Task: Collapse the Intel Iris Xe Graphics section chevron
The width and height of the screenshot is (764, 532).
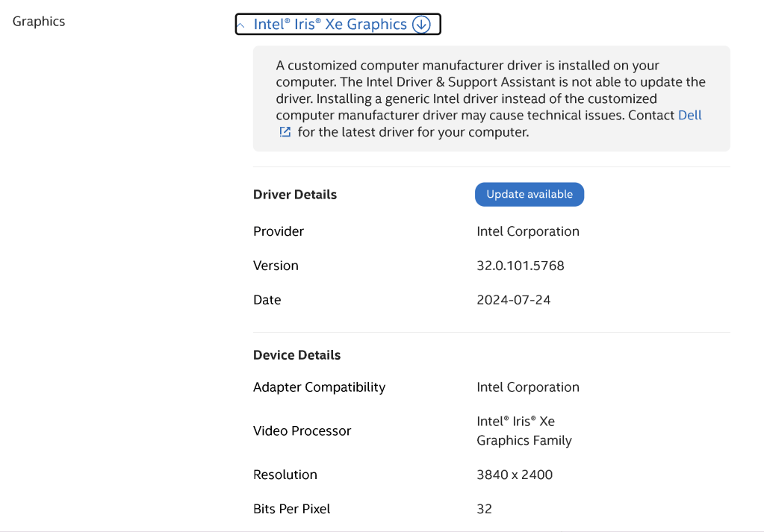Action: [x=241, y=25]
